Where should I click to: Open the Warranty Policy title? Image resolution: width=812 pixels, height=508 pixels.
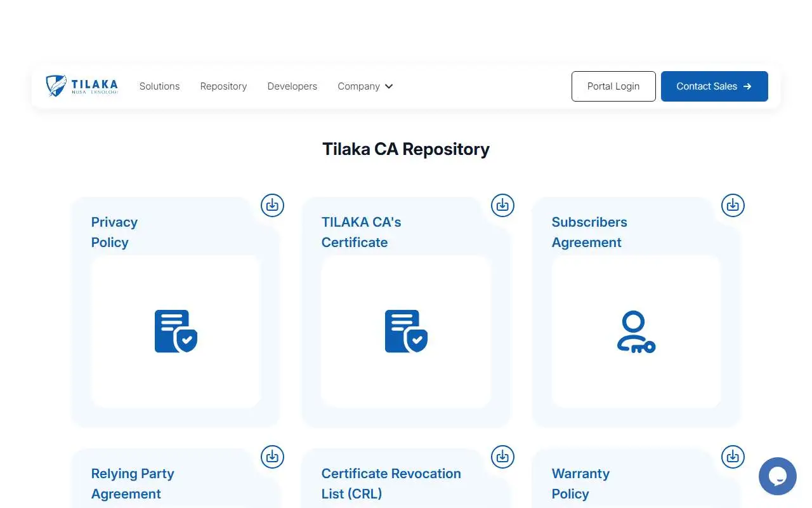coord(580,484)
